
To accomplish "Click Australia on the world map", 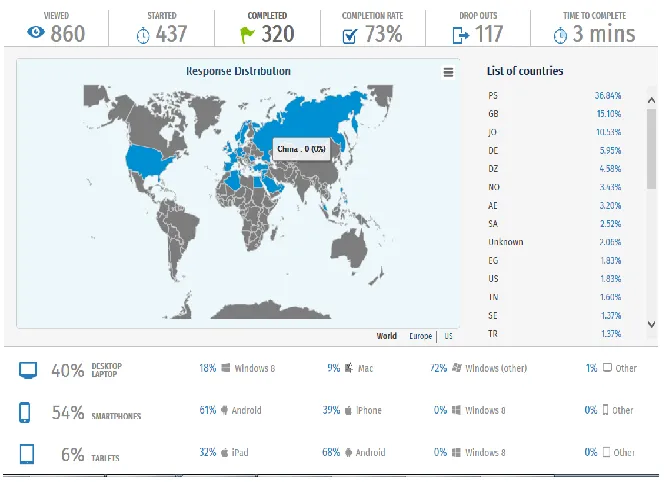I will pyautogui.click(x=349, y=248).
